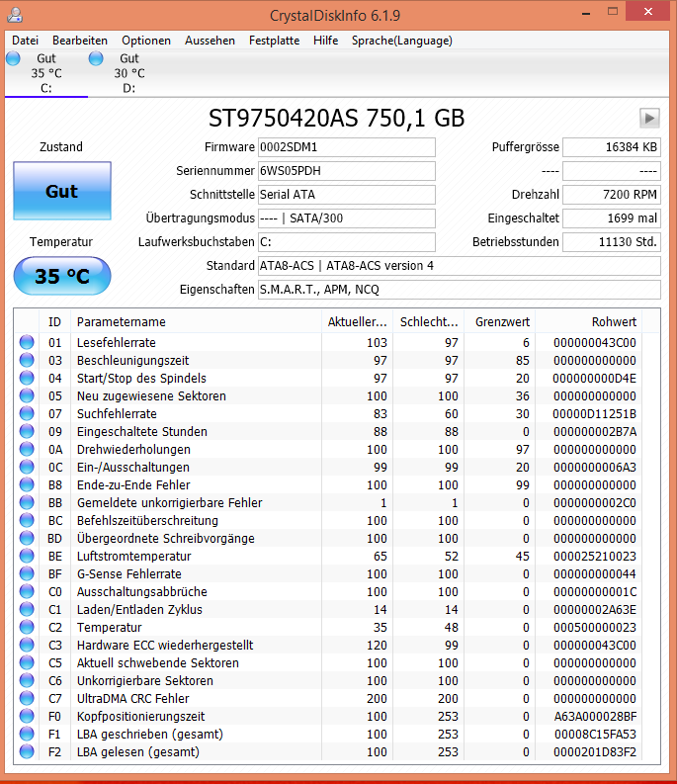Click the 35 °C temperature button

pos(62,276)
